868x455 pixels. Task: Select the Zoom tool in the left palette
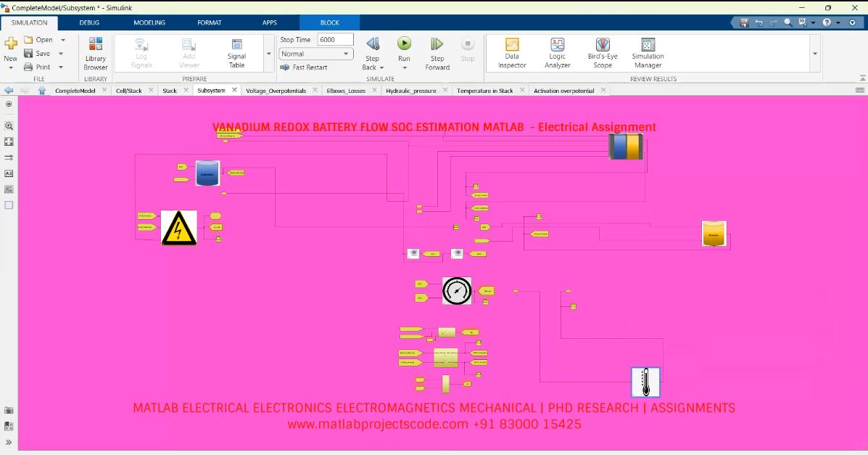tap(8, 125)
